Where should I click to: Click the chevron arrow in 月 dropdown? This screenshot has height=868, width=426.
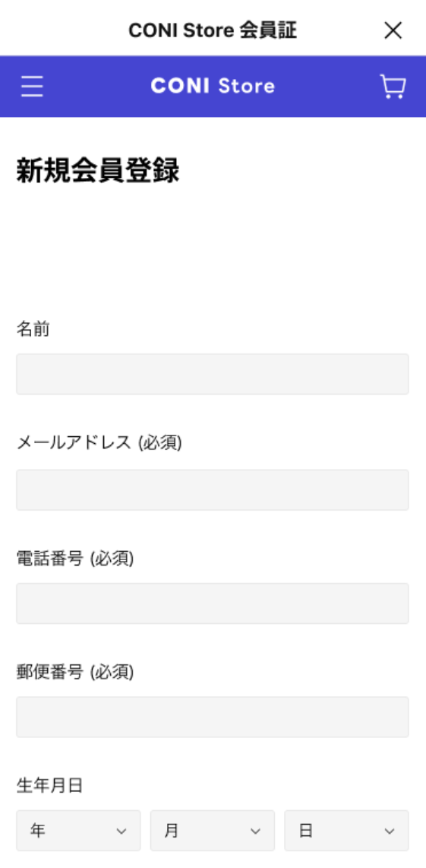coord(255,831)
